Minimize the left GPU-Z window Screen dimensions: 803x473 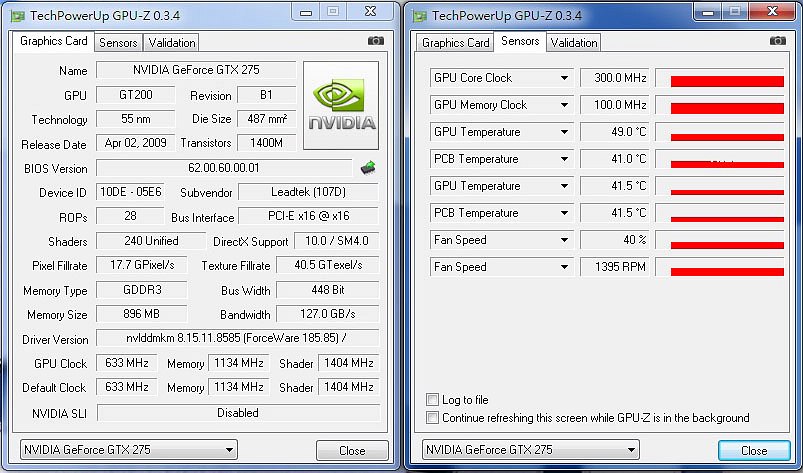(x=306, y=12)
